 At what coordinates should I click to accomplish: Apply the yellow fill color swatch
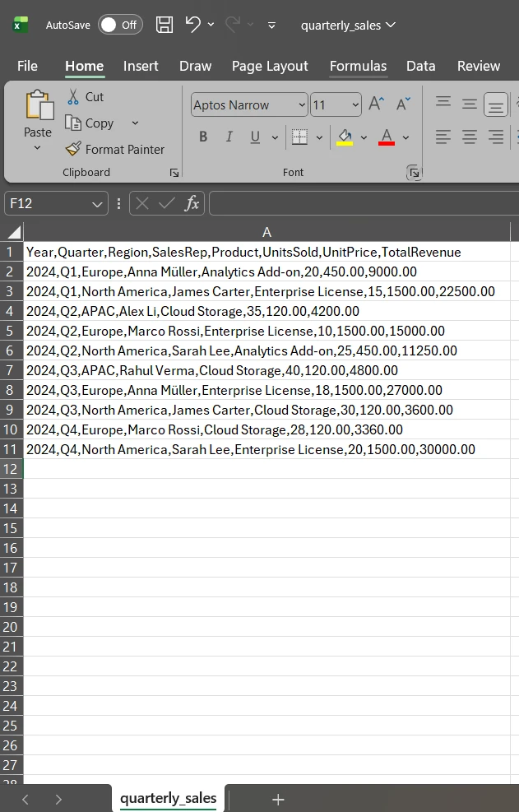(345, 137)
